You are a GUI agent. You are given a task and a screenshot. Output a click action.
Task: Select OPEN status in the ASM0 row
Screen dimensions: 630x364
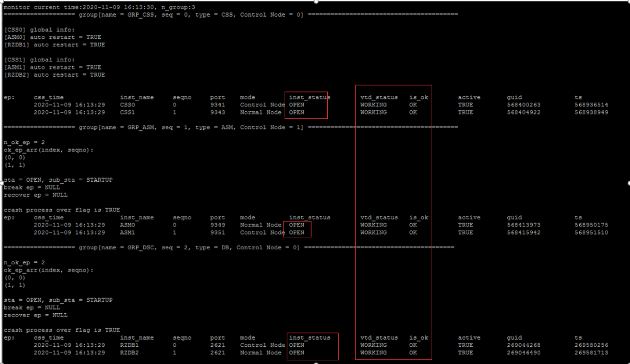tap(297, 225)
